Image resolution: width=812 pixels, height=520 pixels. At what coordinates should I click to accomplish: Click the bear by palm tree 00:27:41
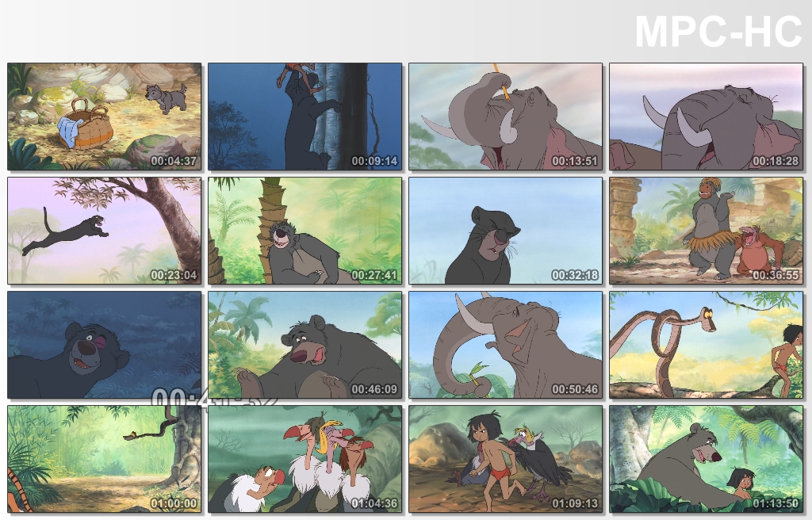point(304,231)
